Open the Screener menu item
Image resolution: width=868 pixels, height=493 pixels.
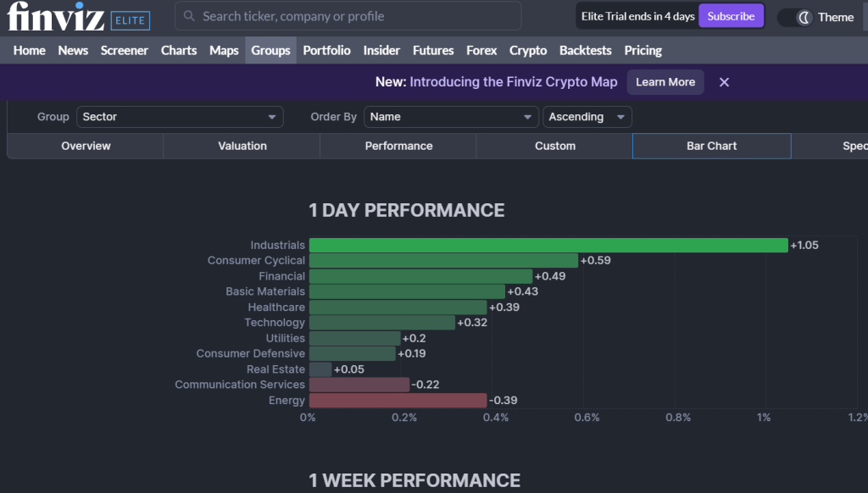(x=124, y=50)
